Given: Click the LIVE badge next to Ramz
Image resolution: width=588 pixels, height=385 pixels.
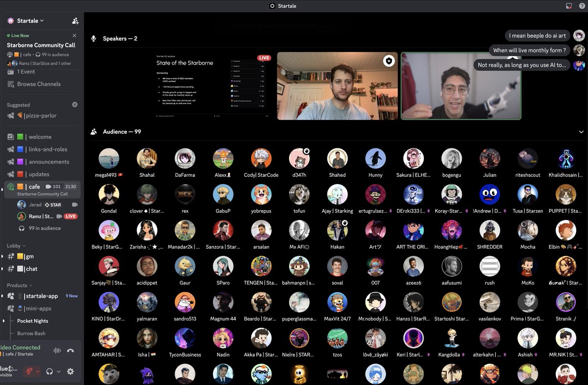Looking at the screenshot, I should [71, 217].
